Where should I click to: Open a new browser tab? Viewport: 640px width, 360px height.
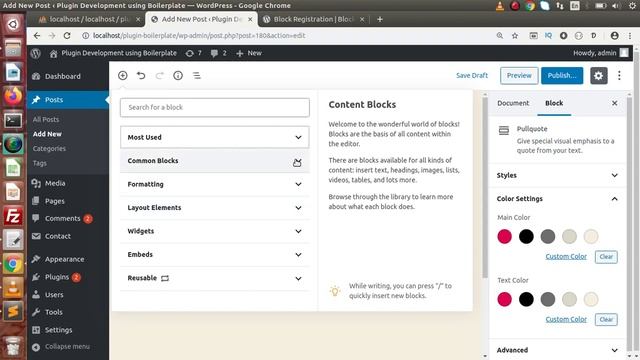click(x=380, y=19)
